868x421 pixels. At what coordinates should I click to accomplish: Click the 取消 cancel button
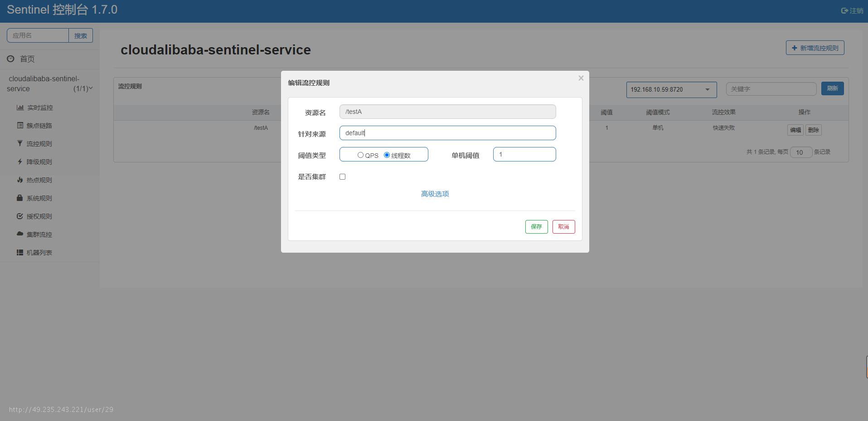click(x=563, y=226)
